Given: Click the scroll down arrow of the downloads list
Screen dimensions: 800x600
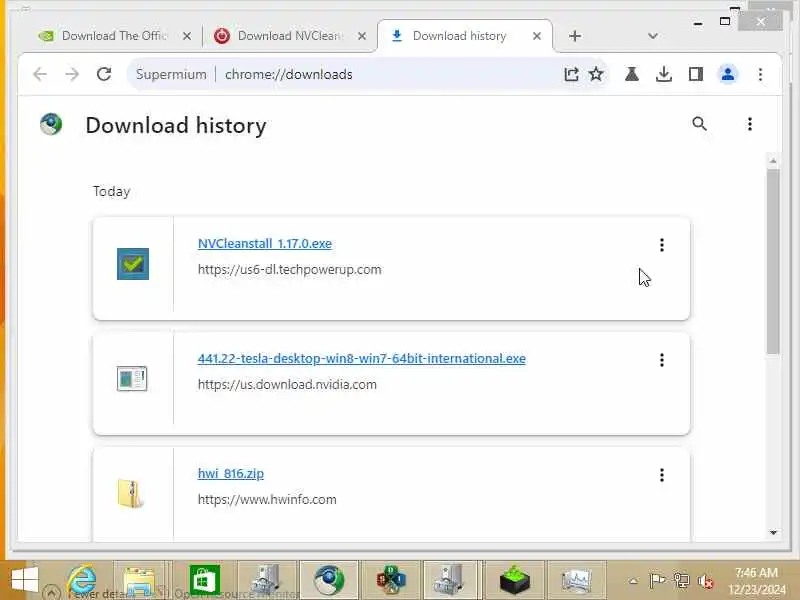Looking at the screenshot, I should (x=773, y=532).
